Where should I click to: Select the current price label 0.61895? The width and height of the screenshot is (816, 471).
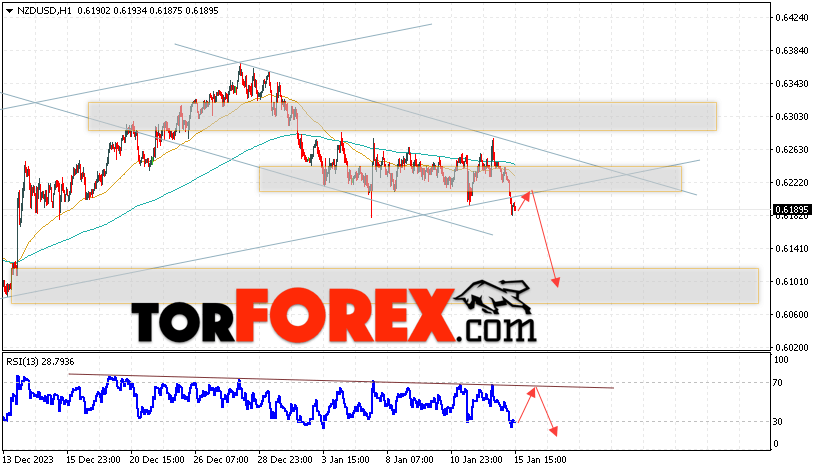click(792, 210)
